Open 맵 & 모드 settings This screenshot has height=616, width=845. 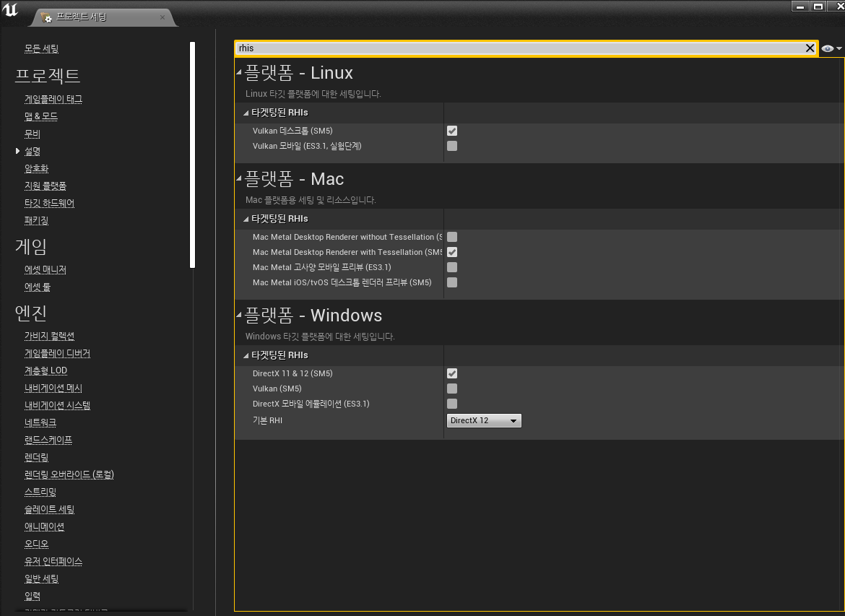coord(41,116)
